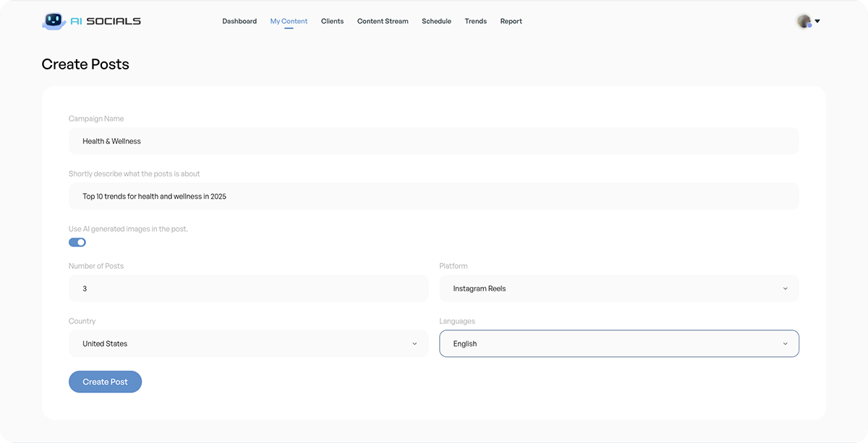Open the Report section

[511, 22]
